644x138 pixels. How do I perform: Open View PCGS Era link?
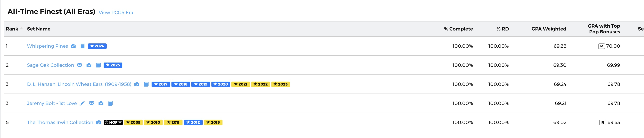click(116, 13)
